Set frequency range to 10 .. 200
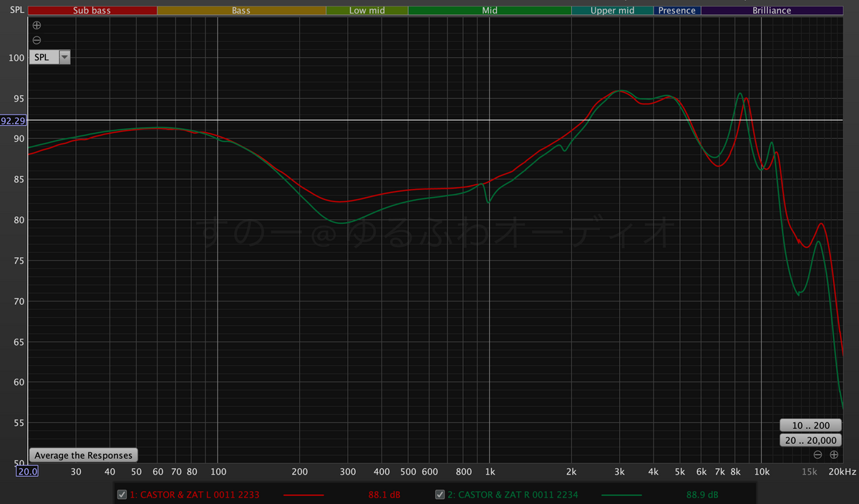This screenshot has height=504, width=859. pos(810,425)
